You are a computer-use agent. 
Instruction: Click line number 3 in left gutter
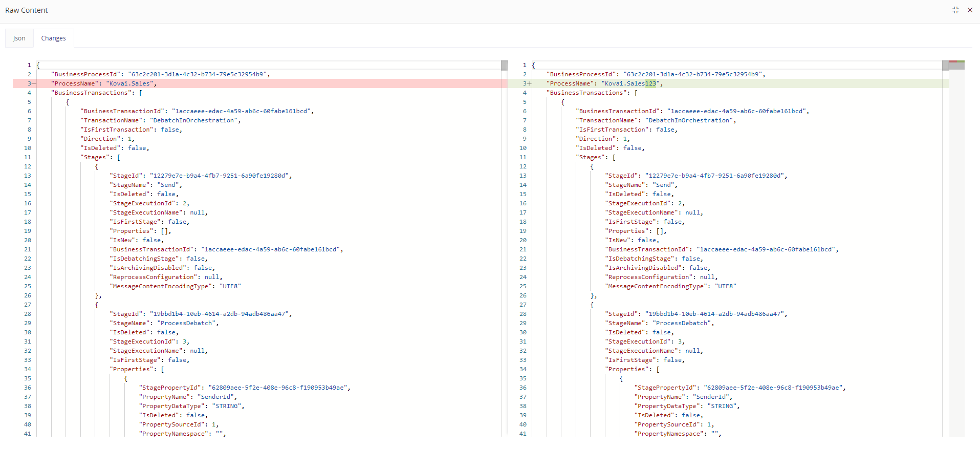(x=29, y=83)
